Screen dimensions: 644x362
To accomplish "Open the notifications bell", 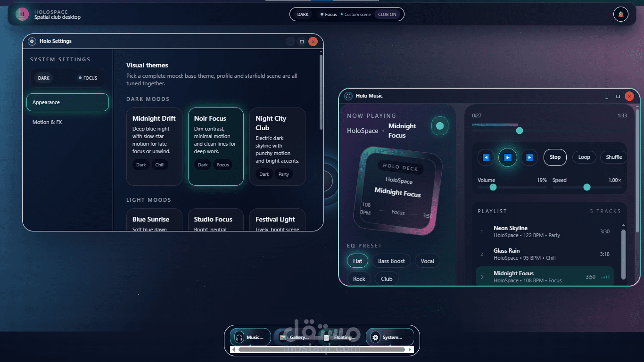I will click(x=621, y=14).
